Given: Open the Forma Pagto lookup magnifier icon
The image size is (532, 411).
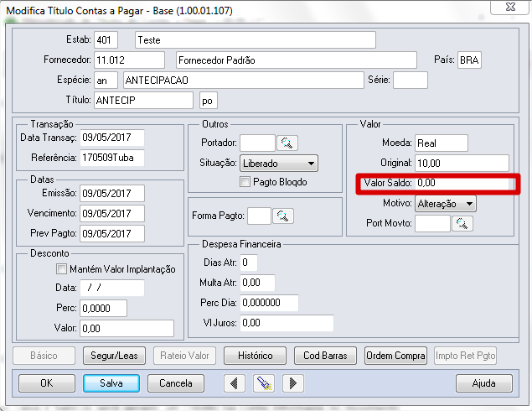Looking at the screenshot, I should (x=283, y=216).
